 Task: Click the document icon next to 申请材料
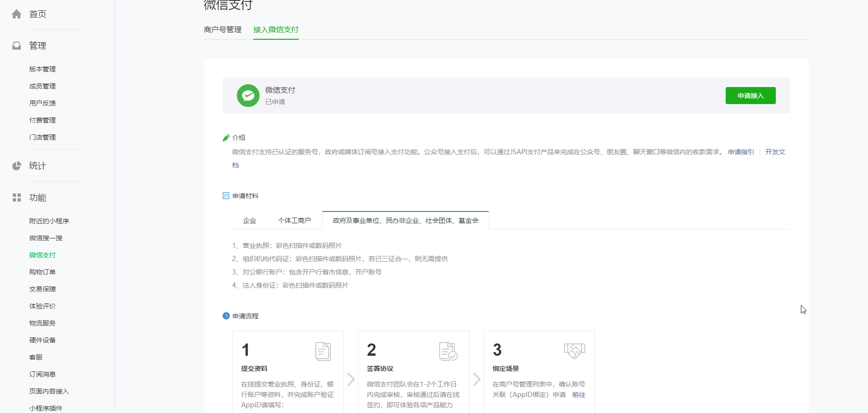point(226,196)
